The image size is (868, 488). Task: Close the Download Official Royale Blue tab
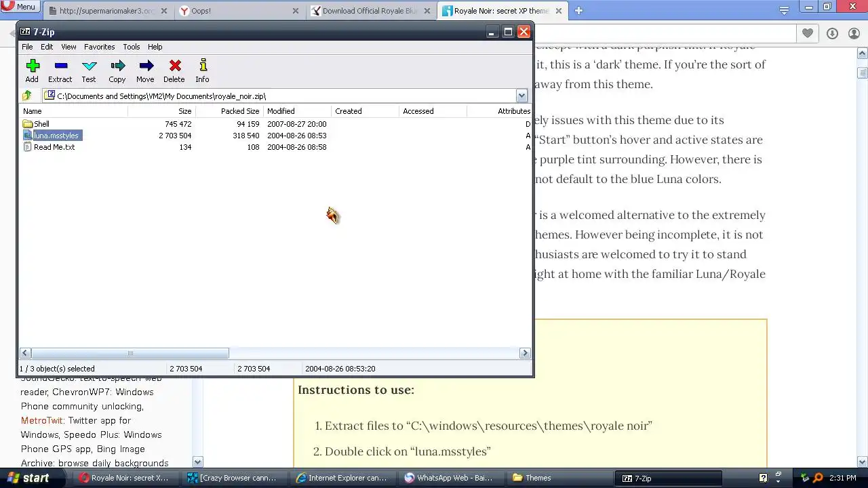(427, 11)
